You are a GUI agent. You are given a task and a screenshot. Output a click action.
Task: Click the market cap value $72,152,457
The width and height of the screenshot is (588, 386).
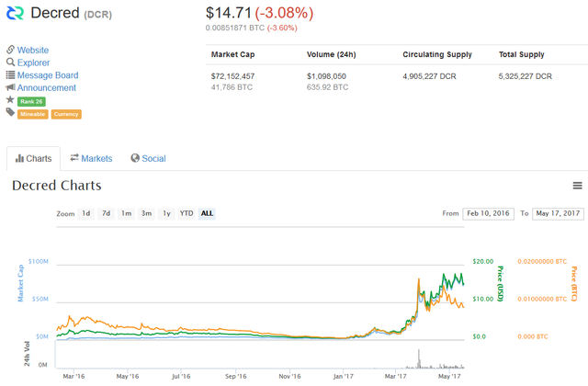click(x=232, y=76)
